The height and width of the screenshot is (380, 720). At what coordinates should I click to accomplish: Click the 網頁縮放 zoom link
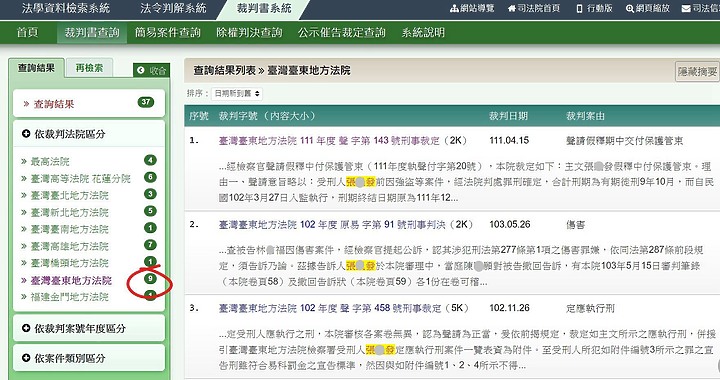[648, 8]
